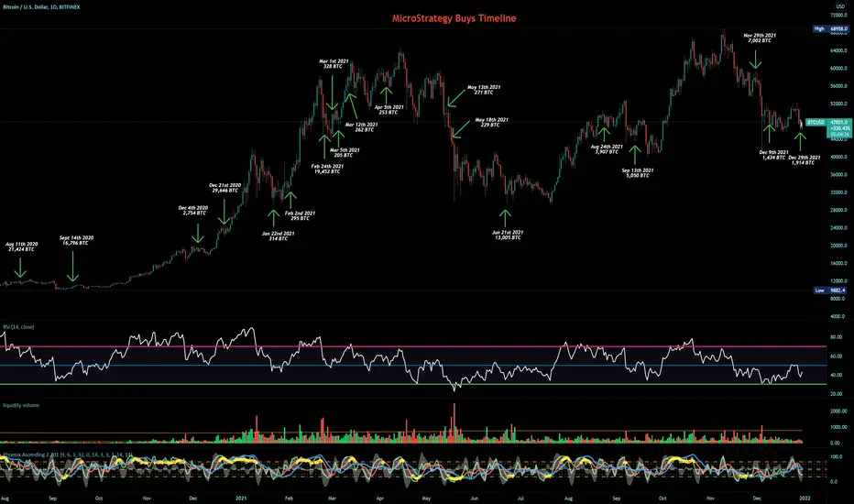The width and height of the screenshot is (854, 504).
Task: Click the 20.00 value on RSI scale
Action: pos(836,393)
